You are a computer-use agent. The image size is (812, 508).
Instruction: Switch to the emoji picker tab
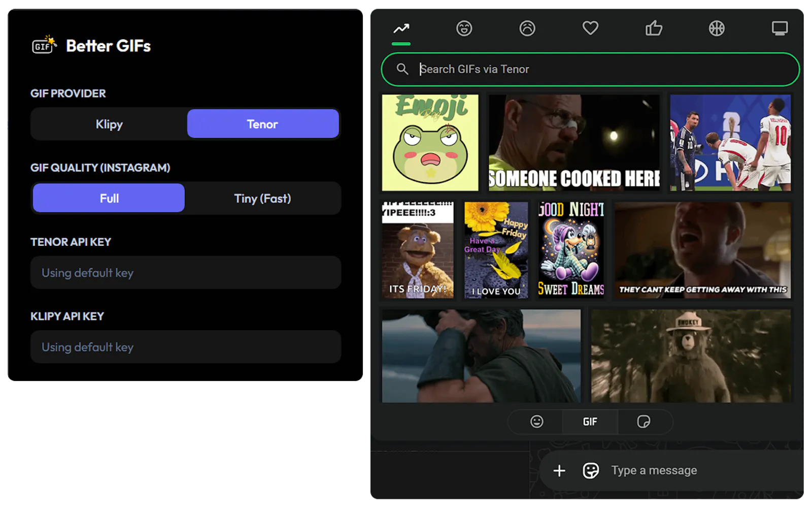[536, 422]
